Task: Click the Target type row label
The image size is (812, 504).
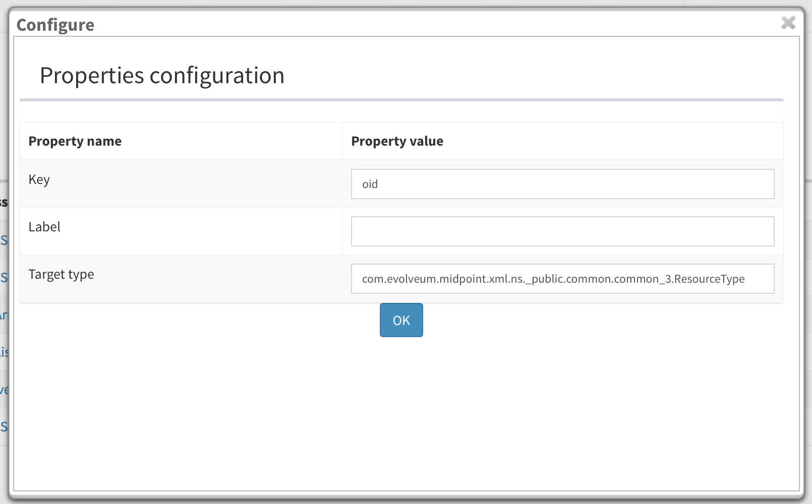Action: [x=61, y=275]
